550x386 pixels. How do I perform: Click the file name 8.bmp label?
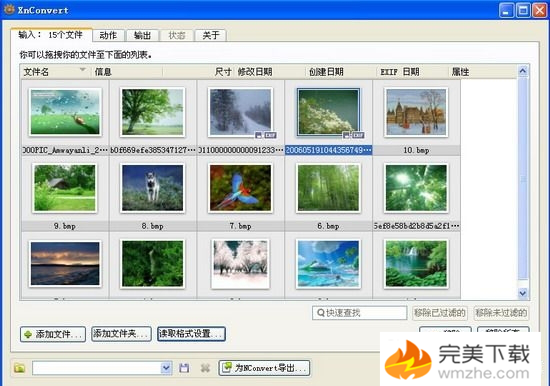click(153, 226)
